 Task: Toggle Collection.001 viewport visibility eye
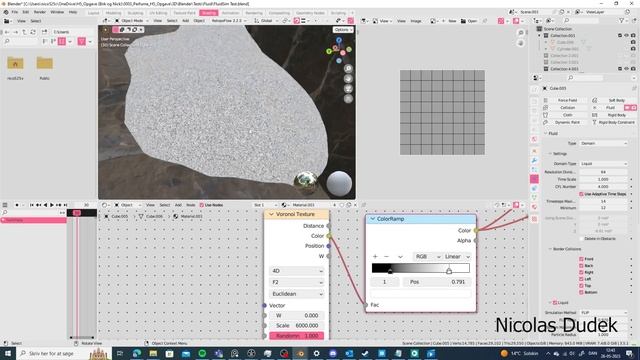pos(627,36)
